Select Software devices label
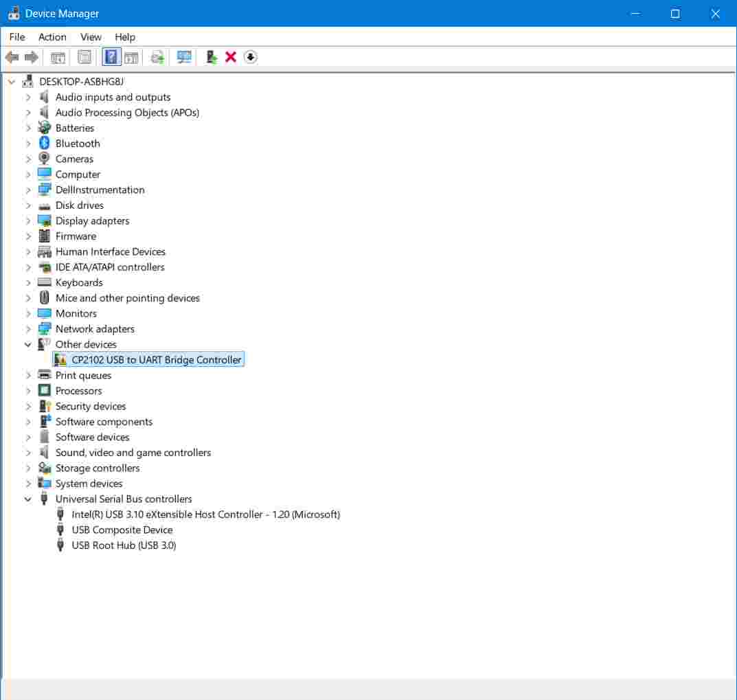This screenshot has width=737, height=700. tap(93, 437)
